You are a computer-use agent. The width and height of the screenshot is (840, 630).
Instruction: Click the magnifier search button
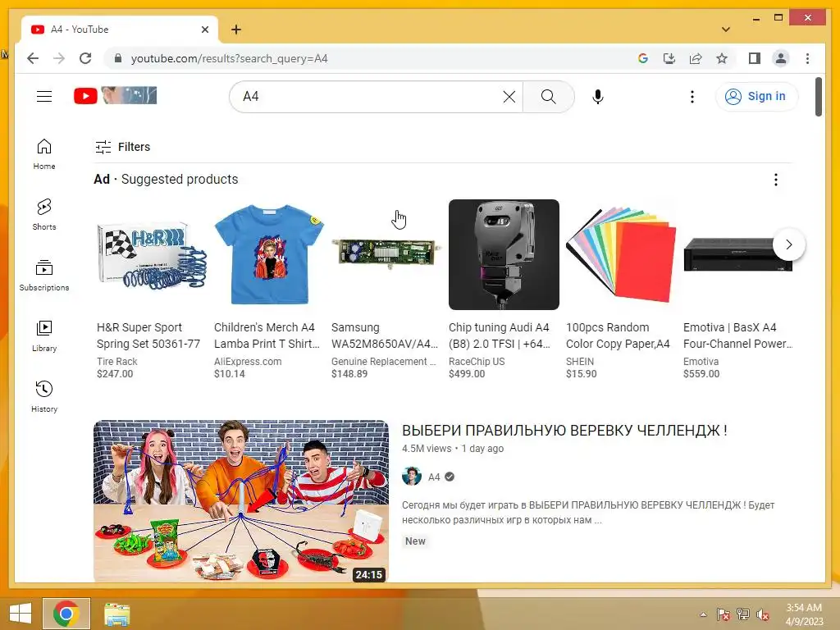point(548,97)
